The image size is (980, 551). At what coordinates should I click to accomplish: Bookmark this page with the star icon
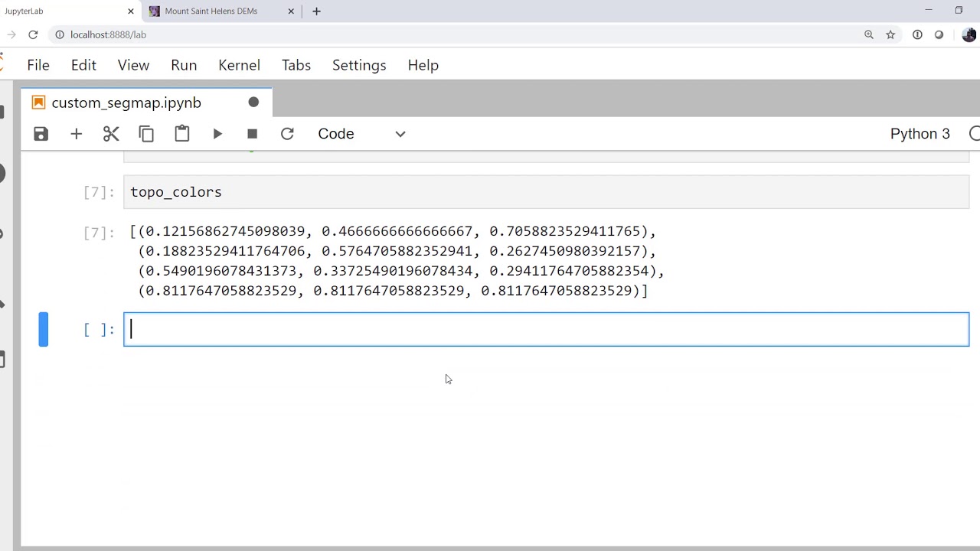(890, 34)
